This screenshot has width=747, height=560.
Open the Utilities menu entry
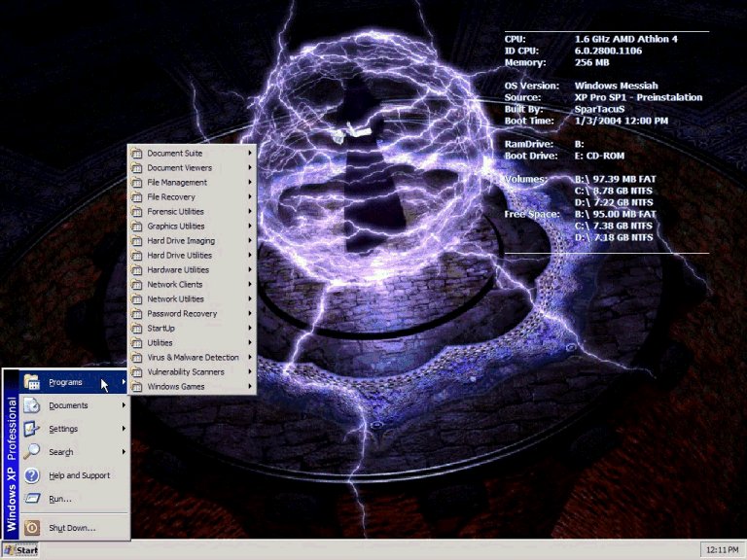193,343
